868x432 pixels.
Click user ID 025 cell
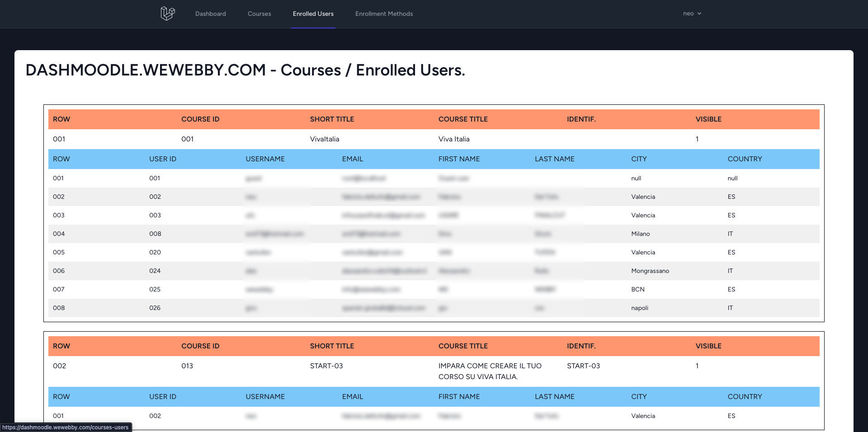pyautogui.click(x=155, y=290)
